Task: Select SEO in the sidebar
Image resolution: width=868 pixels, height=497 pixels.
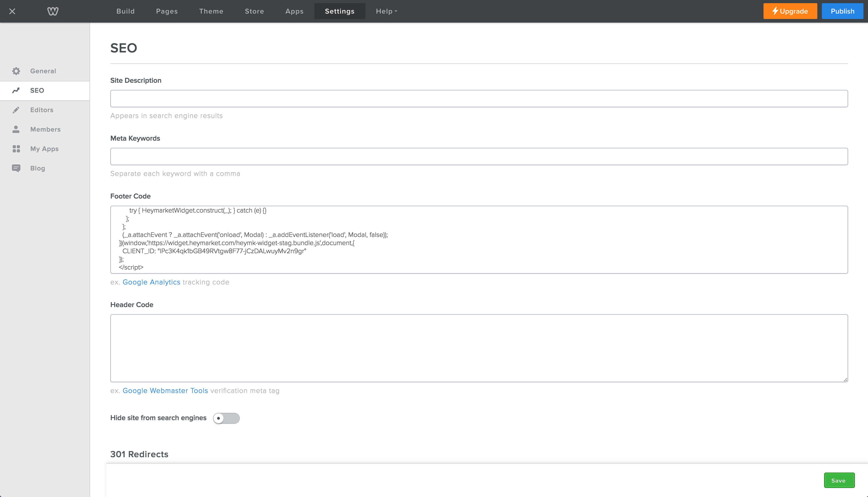Action: [45, 90]
